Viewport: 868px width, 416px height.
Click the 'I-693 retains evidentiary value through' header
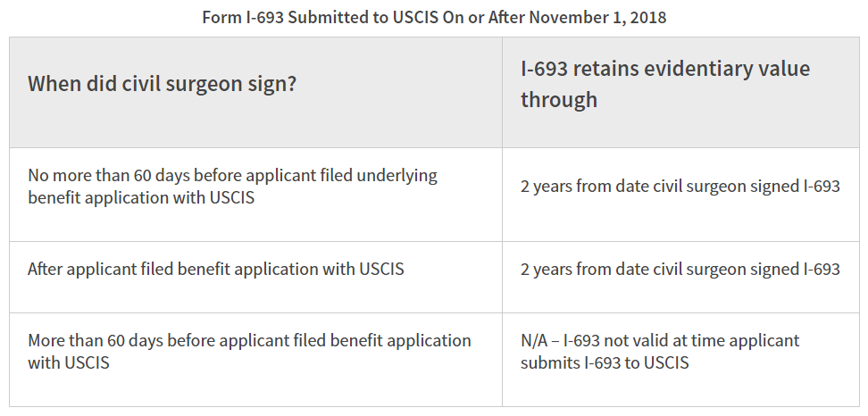coord(665,84)
